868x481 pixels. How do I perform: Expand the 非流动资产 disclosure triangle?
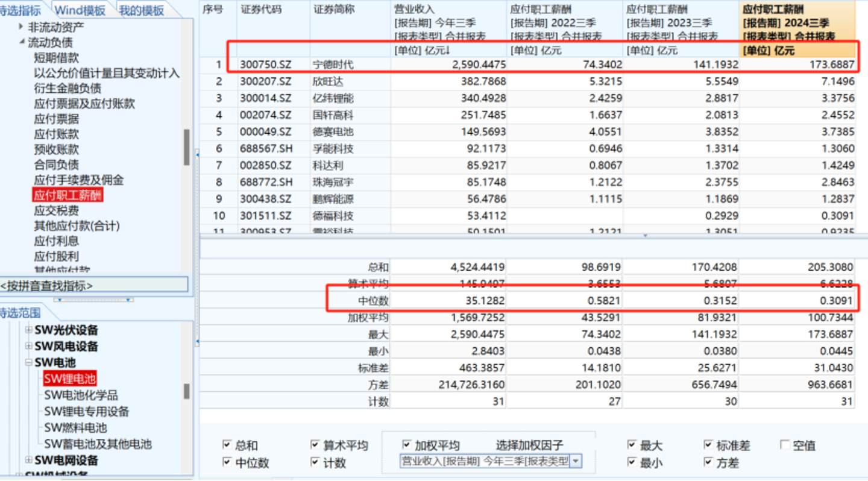click(22, 27)
